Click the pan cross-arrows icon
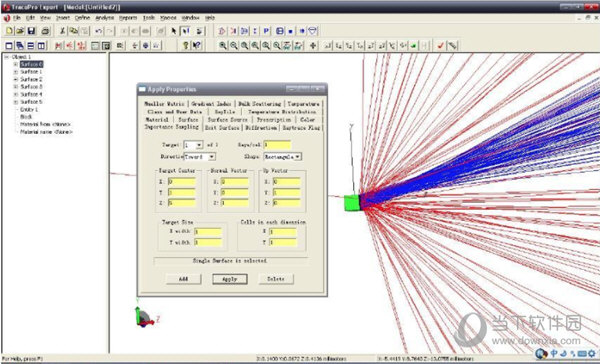 tap(313, 46)
